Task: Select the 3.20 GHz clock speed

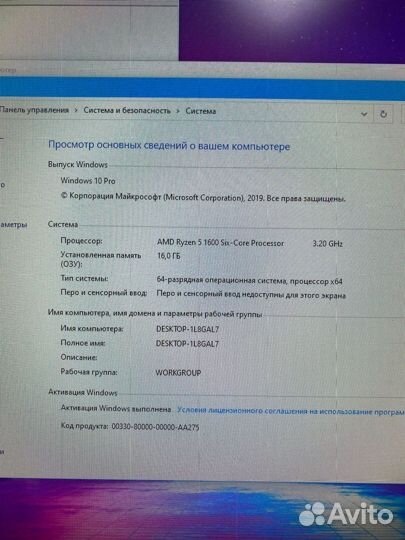Action: click(328, 244)
